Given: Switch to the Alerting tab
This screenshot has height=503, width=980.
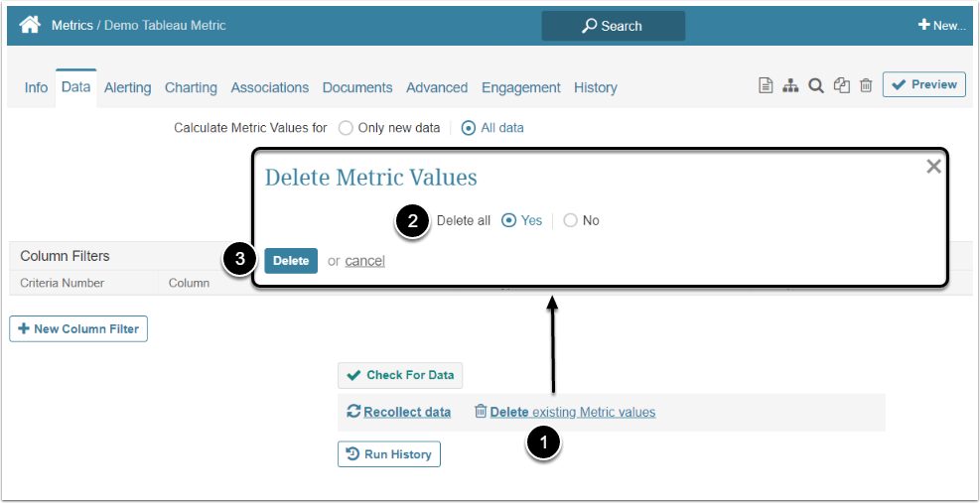Looking at the screenshot, I should (127, 87).
